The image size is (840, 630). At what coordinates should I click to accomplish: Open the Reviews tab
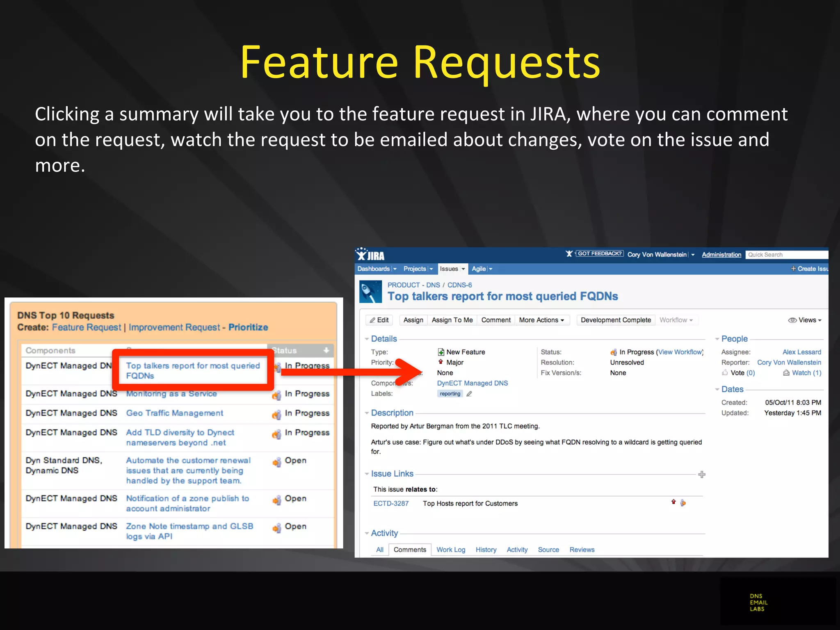[x=582, y=550]
